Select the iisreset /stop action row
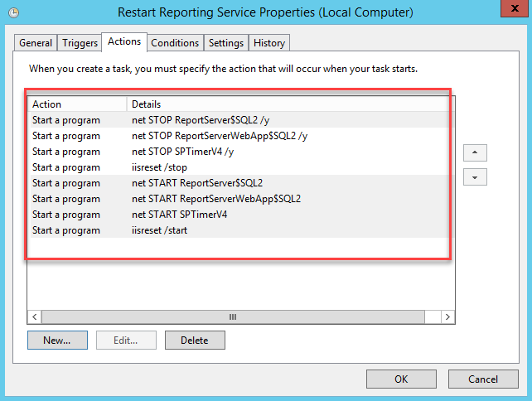The height and width of the screenshot is (401, 532). point(159,167)
